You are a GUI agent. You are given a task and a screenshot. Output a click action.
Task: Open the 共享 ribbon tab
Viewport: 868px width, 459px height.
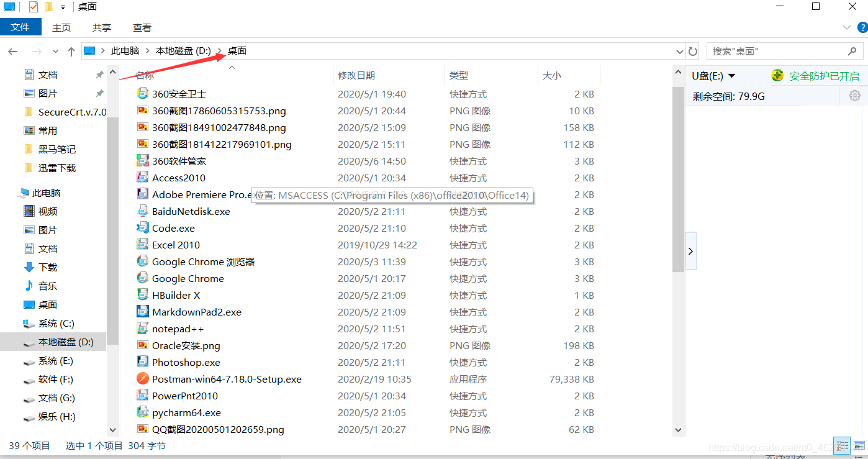pos(102,27)
